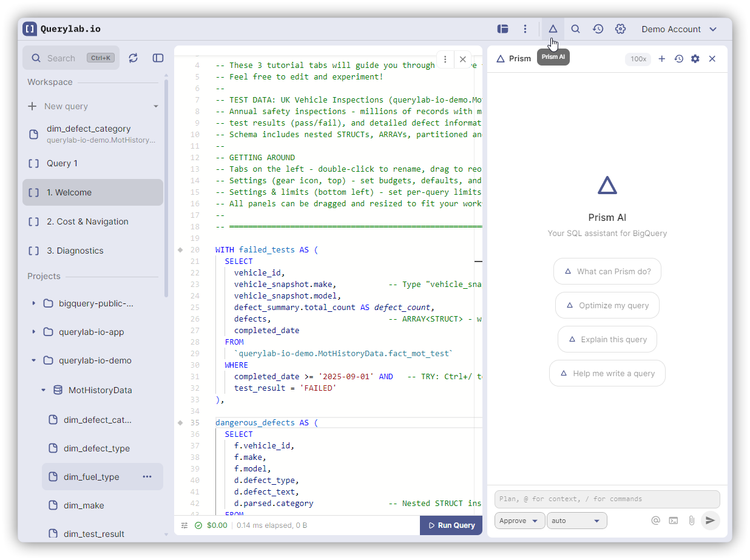Click the layout panel icon in top toolbar
Screen dimensions: 750x560
(502, 29)
